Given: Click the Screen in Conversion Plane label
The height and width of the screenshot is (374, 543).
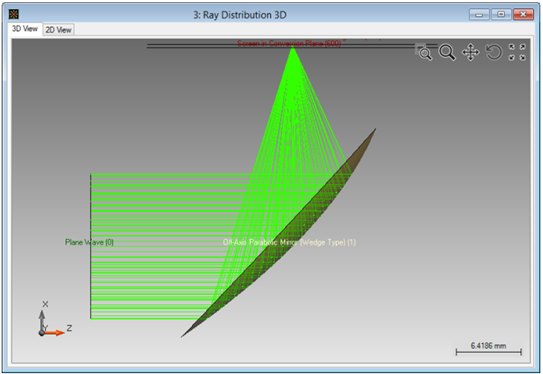Looking at the screenshot, I should coord(289,43).
